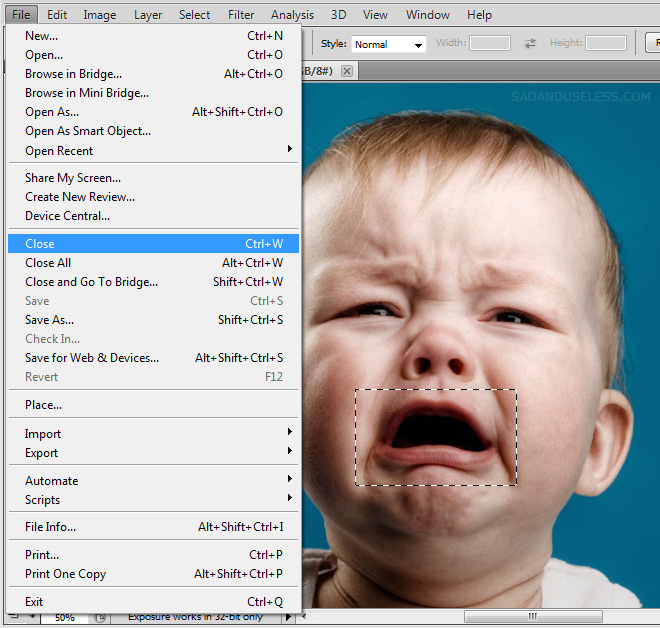Open the Filter menu

click(241, 15)
